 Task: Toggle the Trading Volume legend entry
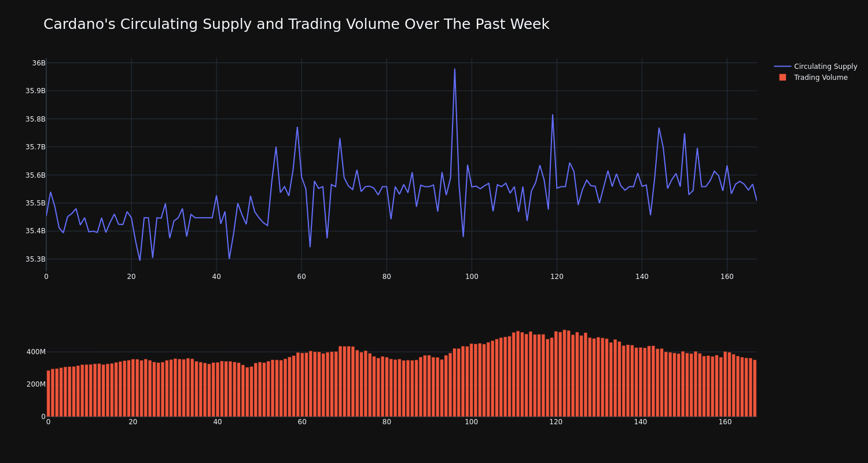point(815,78)
